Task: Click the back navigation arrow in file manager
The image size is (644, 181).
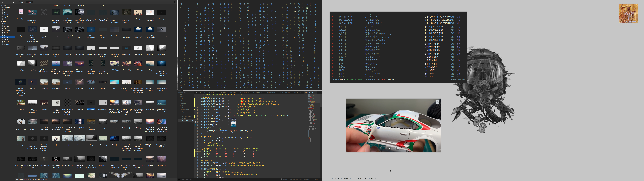Action: pos(3,2)
